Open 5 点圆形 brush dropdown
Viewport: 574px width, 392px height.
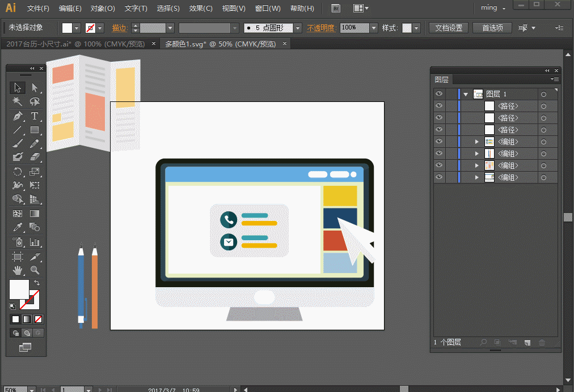point(298,28)
